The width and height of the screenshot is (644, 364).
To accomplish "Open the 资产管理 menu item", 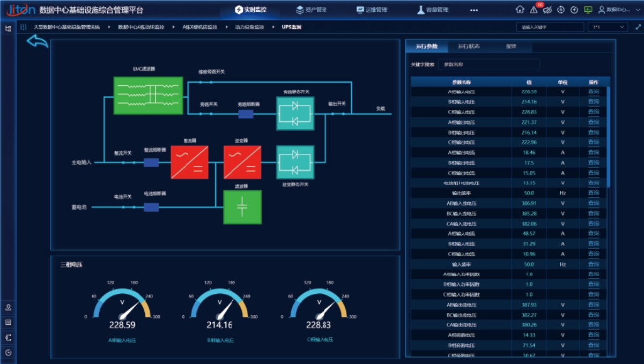I will 312,10.
